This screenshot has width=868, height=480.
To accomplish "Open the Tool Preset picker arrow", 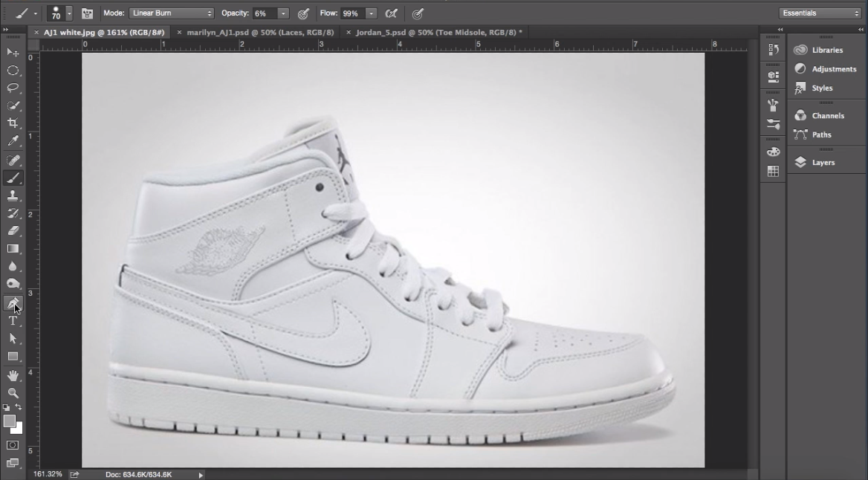I will click(36, 13).
